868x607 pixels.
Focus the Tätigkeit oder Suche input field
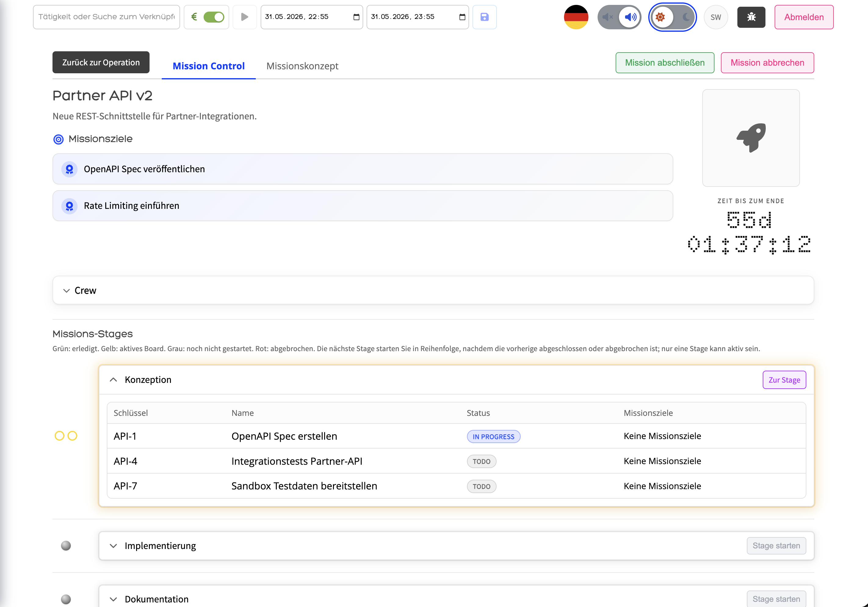(106, 17)
